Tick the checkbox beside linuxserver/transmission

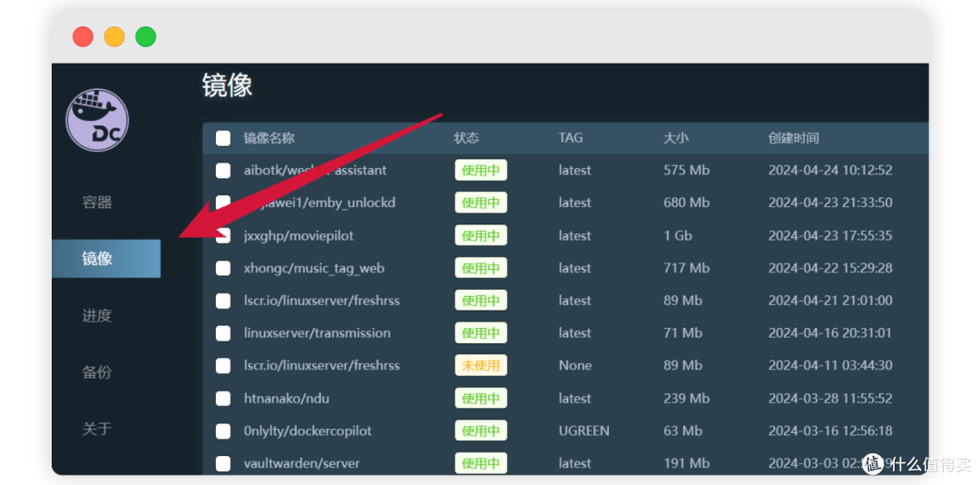pos(223,333)
